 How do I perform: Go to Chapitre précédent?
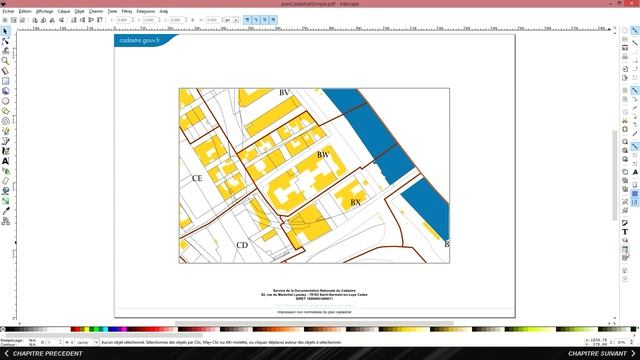click(x=43, y=353)
